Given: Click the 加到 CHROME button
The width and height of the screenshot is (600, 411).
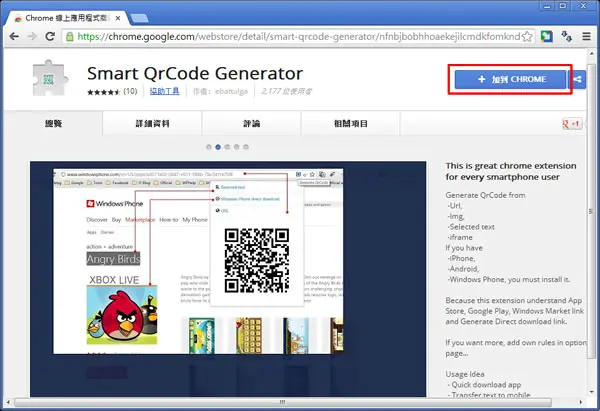Looking at the screenshot, I should (x=510, y=79).
